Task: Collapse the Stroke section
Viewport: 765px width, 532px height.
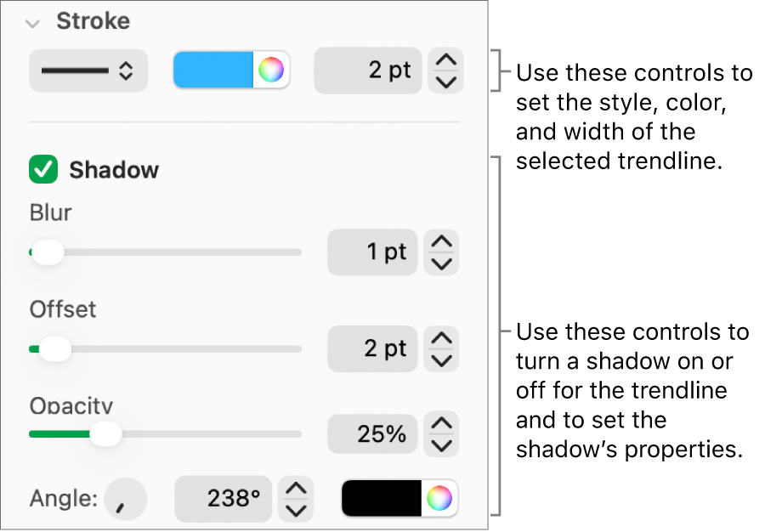Action: coord(32,24)
